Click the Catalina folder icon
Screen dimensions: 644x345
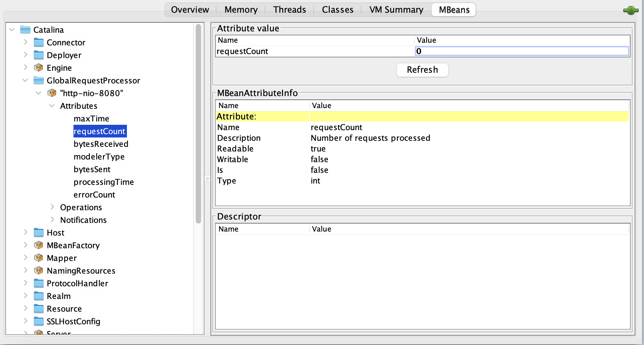25,30
